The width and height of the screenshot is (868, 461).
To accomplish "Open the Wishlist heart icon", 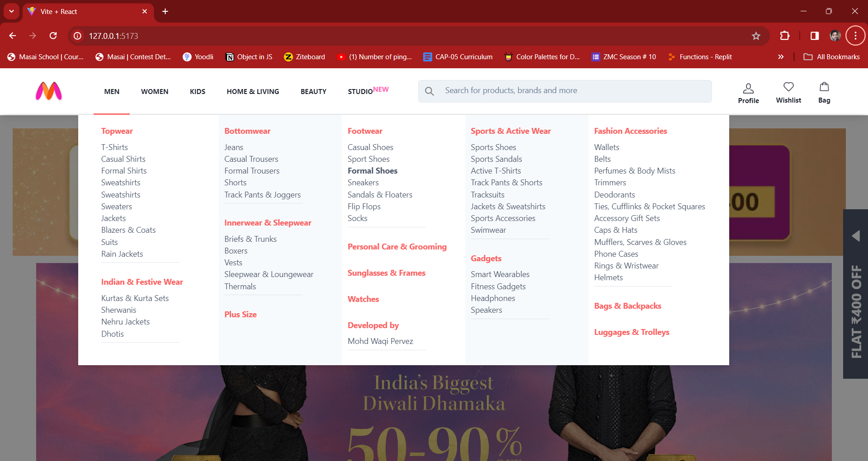I will [x=788, y=93].
